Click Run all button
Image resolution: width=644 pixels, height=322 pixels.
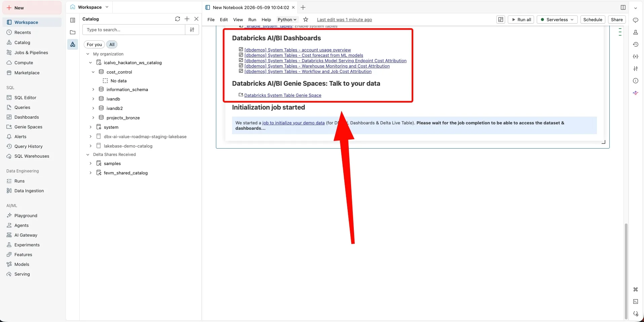[521, 19]
